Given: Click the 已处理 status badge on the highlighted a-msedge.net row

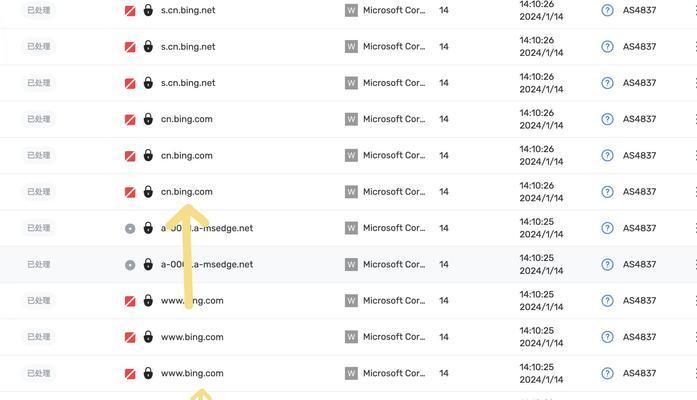Looking at the screenshot, I should pyautogui.click(x=39, y=264).
